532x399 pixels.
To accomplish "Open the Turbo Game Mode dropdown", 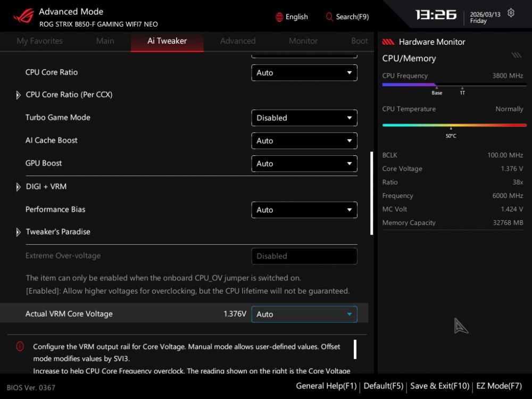I will coord(304,118).
